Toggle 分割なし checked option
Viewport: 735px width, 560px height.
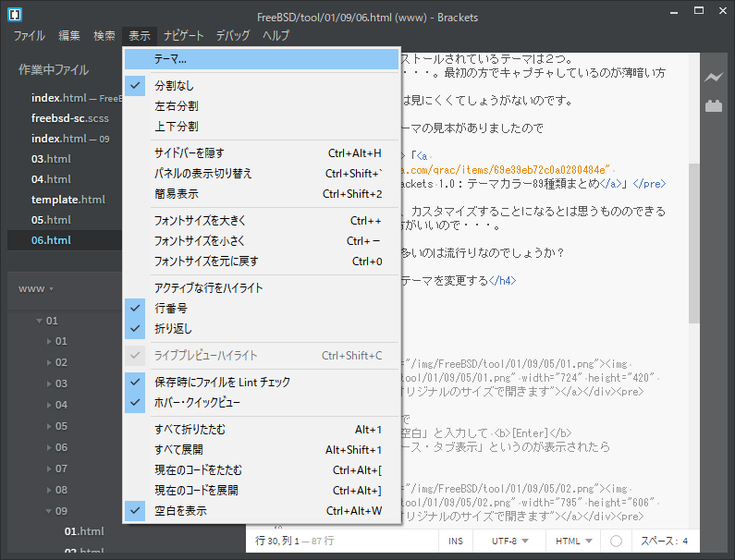(x=262, y=86)
